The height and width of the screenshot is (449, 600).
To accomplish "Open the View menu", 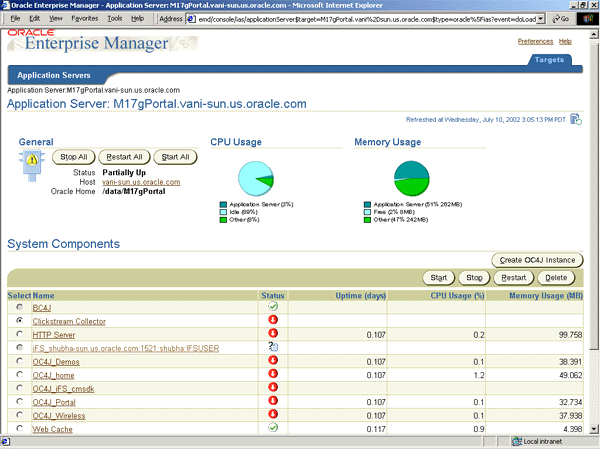I will click(56, 18).
